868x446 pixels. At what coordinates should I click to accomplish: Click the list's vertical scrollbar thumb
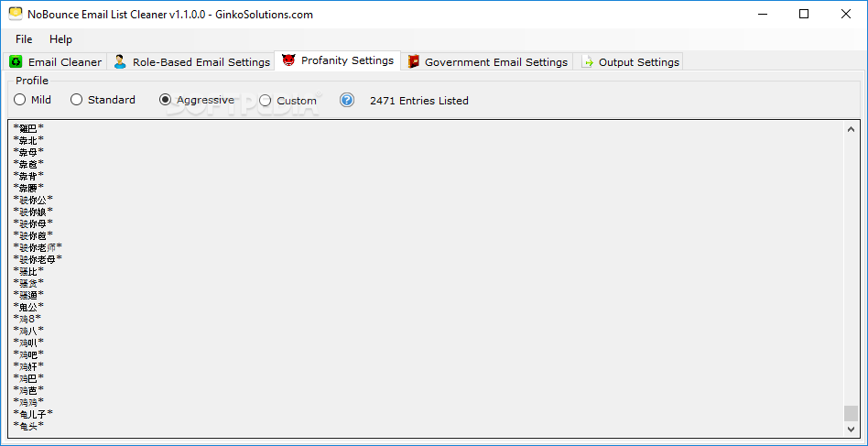click(851, 413)
